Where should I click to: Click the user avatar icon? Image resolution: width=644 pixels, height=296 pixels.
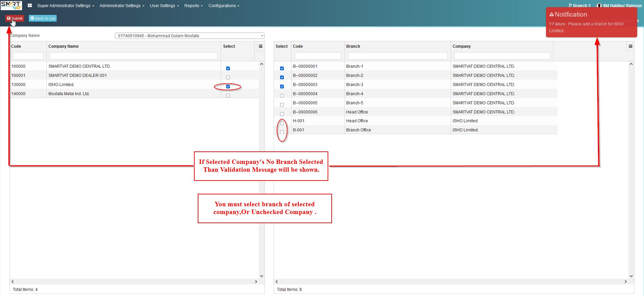599,6
